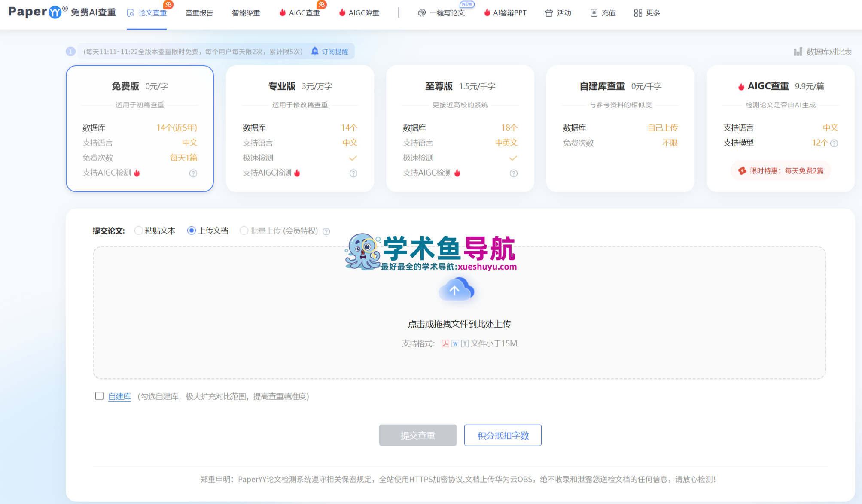
Task: Click flame icon on AIGC查重 card title
Action: click(741, 86)
